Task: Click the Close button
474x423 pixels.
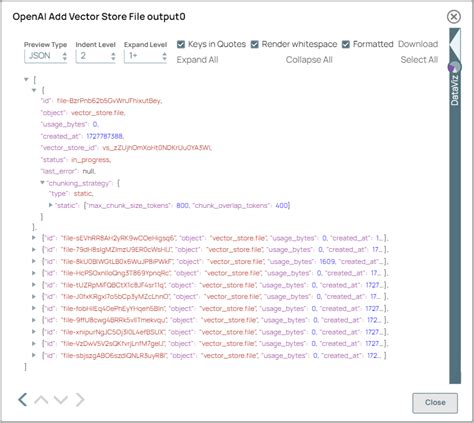Action: (435, 403)
